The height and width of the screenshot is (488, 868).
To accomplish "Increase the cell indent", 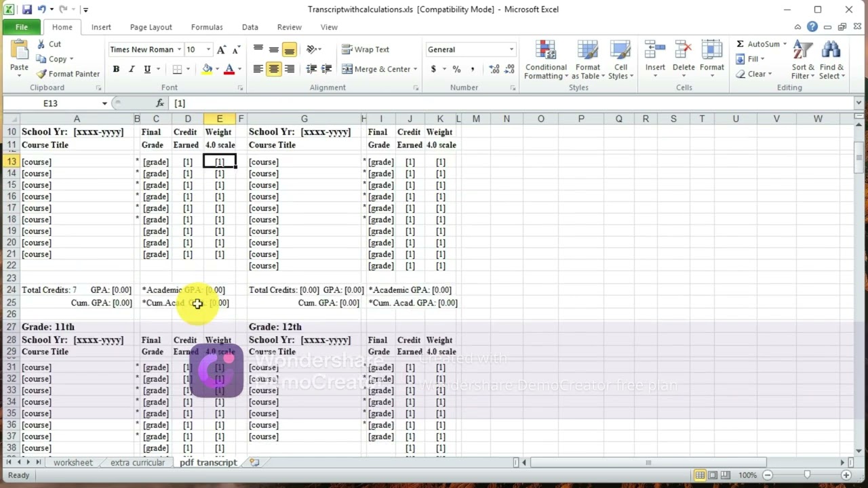I will [x=327, y=69].
